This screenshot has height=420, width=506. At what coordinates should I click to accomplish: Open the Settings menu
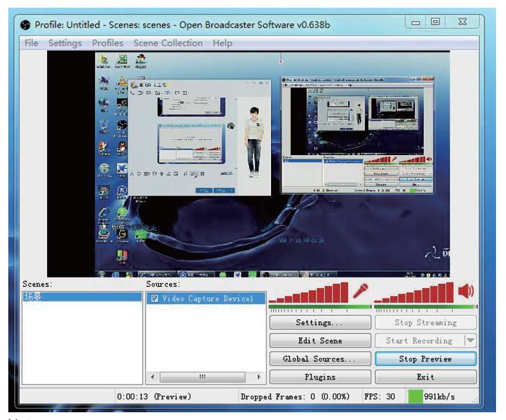tap(65, 43)
